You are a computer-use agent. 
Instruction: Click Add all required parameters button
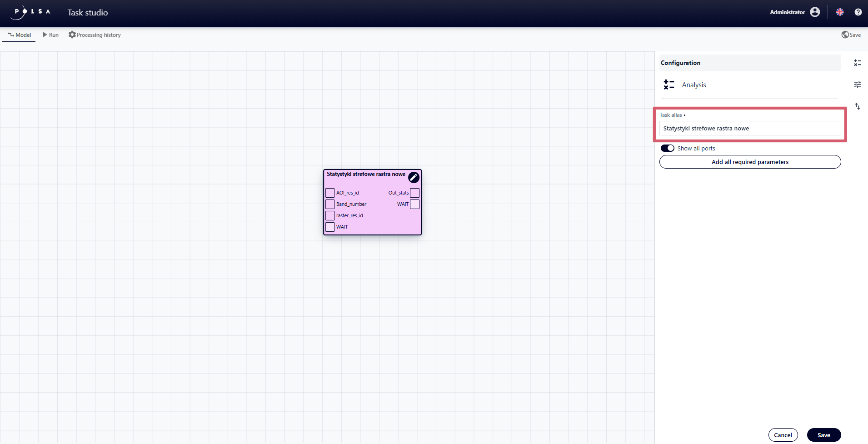point(750,162)
